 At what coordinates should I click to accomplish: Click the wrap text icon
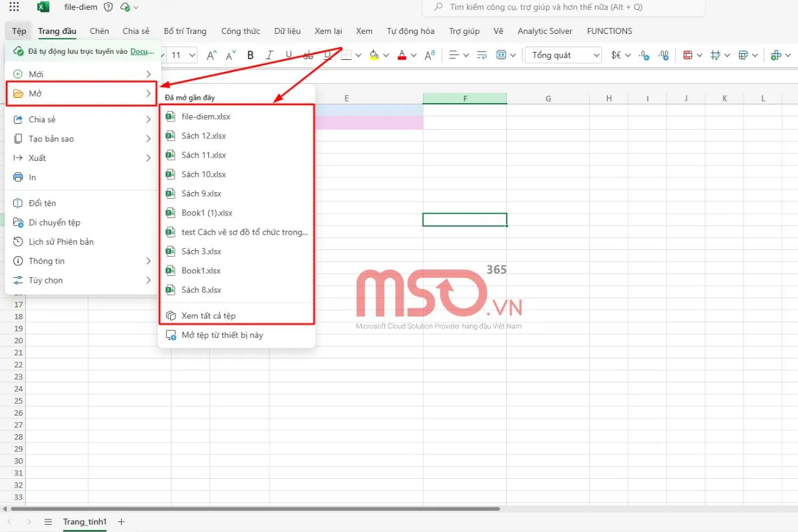482,55
